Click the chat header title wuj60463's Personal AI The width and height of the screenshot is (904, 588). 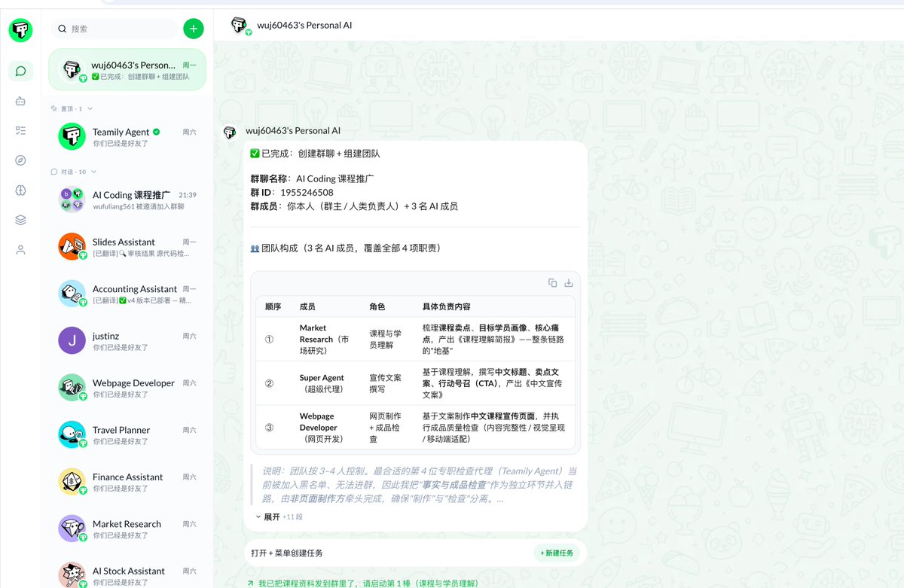click(304, 26)
